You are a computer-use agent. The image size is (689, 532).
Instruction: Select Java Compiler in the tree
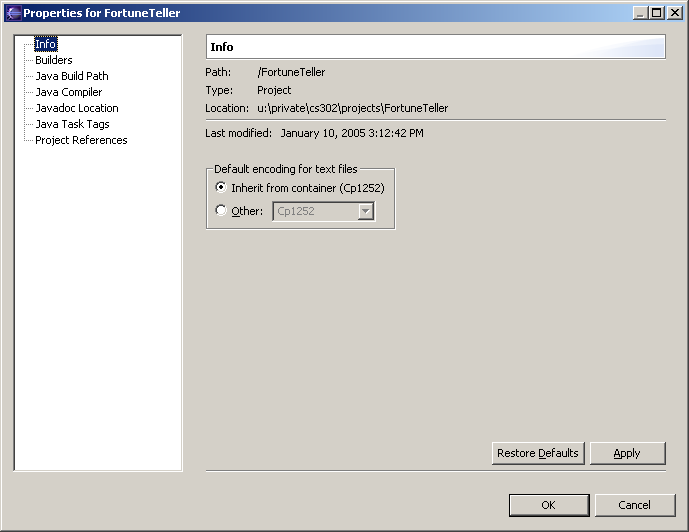pyautogui.click(x=69, y=92)
